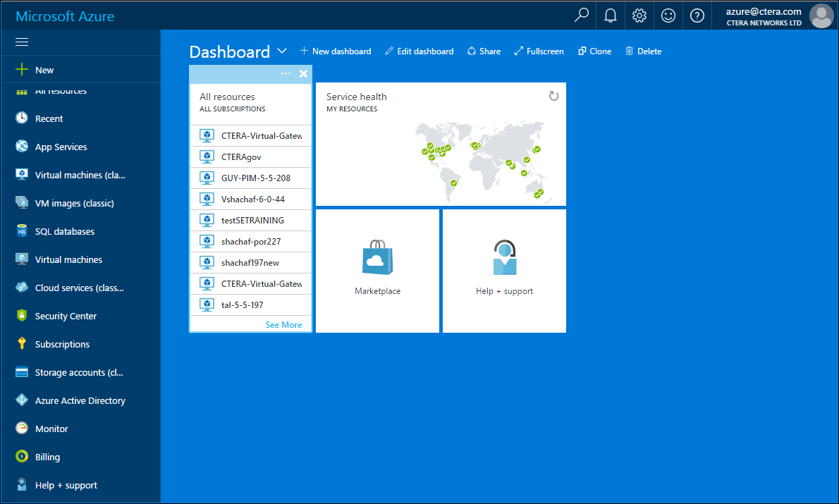839x504 pixels.
Task: Open portal settings gear
Action: pos(639,16)
